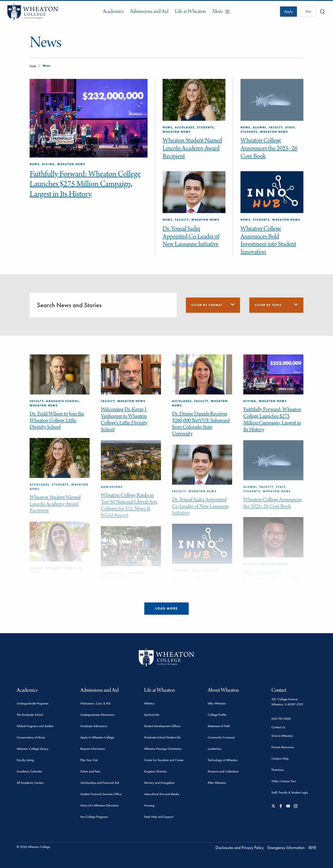Image resolution: width=333 pixels, height=868 pixels.
Task: Open Conservatory of Music footer link
Action: pyautogui.click(x=31, y=737)
